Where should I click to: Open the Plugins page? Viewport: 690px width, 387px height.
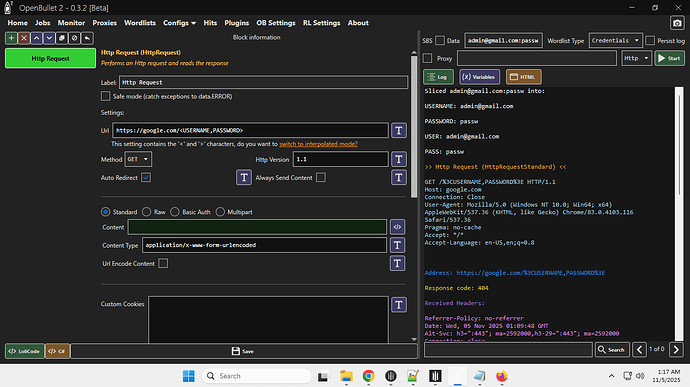(236, 23)
